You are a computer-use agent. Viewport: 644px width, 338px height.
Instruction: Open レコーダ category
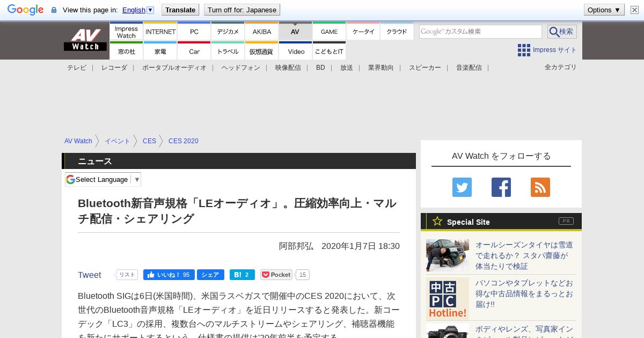[x=114, y=68]
